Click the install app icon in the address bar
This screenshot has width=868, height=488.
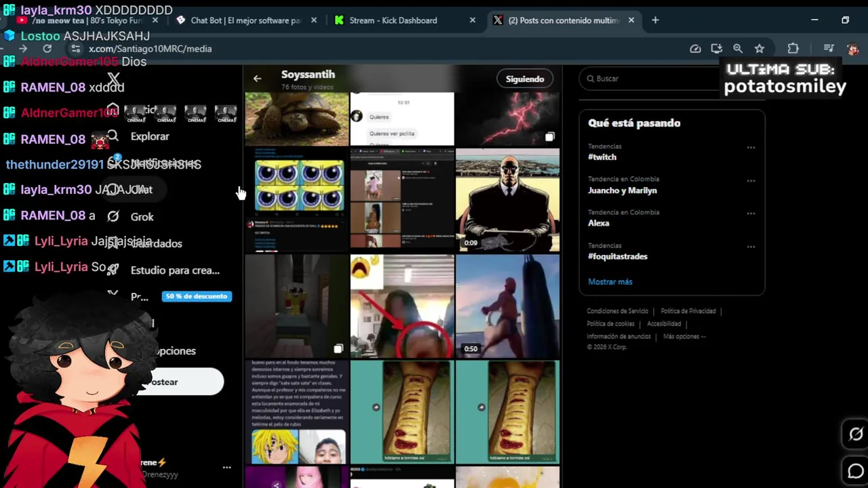[716, 49]
